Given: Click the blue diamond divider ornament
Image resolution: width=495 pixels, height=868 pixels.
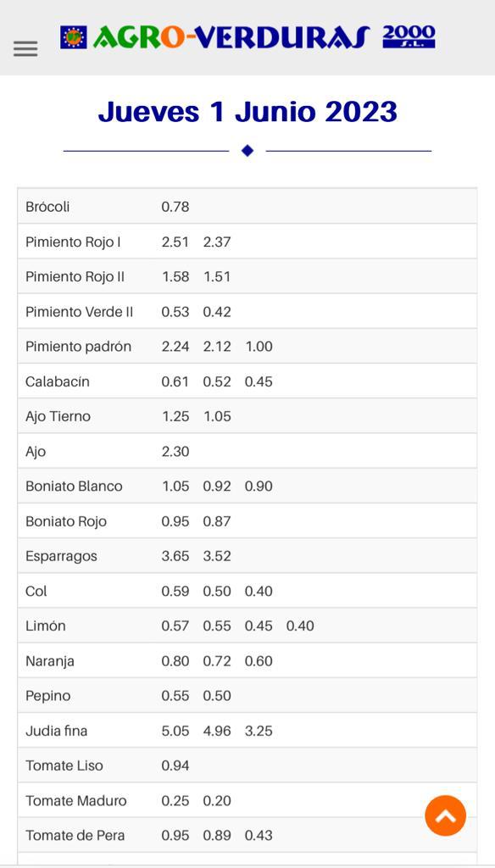Looking at the screenshot, I should coord(247,151).
